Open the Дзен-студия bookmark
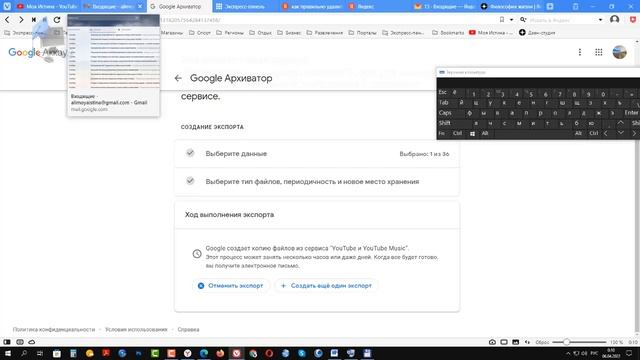The width and height of the screenshot is (640, 360). tap(537, 33)
